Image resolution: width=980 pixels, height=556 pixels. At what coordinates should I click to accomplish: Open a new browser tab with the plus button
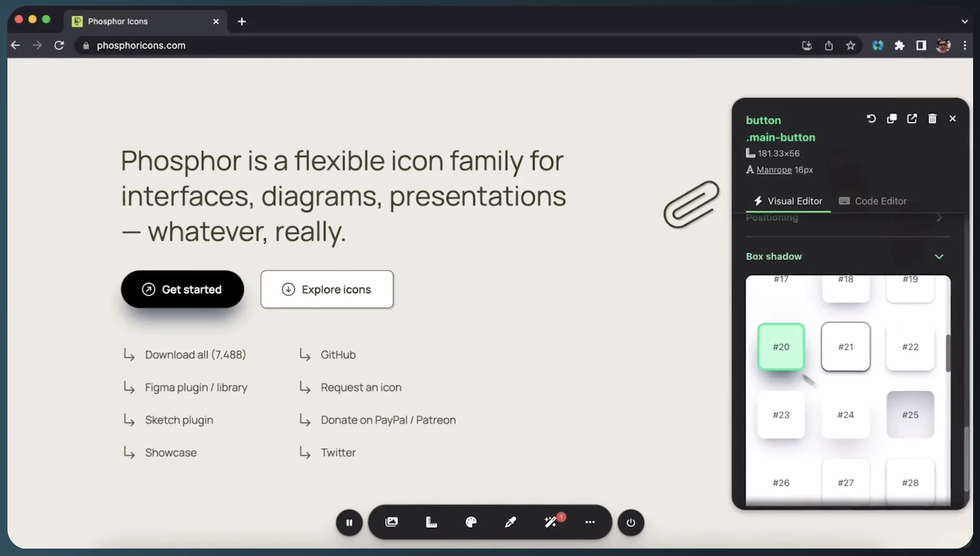(242, 22)
